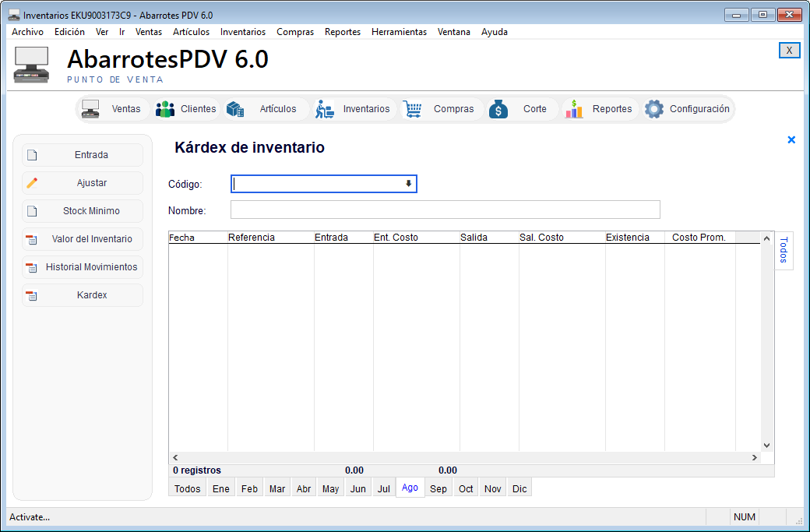The image size is (810, 532).
Task: Open the Ventas register icon
Action: 90,109
